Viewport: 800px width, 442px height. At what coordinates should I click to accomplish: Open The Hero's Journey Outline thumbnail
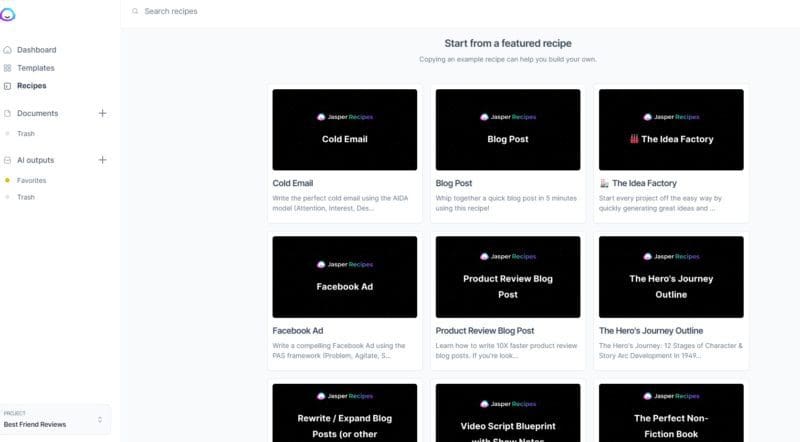pos(671,277)
